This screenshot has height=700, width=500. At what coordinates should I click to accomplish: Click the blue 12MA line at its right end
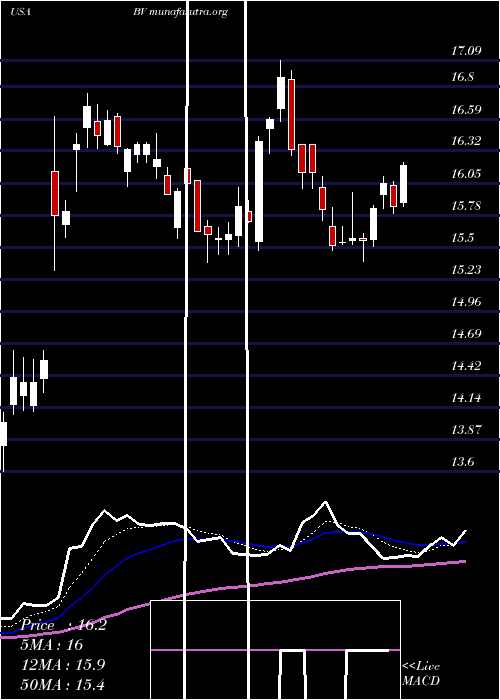(462, 542)
